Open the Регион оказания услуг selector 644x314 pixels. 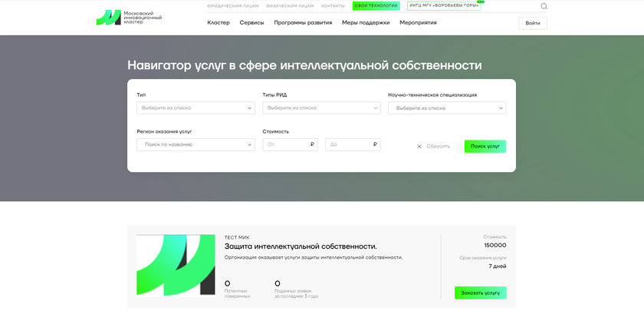[x=195, y=144]
